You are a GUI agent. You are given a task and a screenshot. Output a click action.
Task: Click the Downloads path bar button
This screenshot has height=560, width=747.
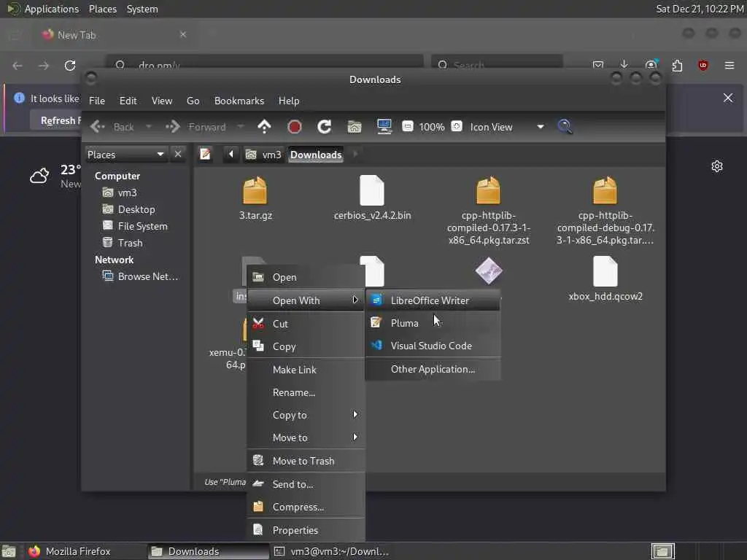pos(316,155)
